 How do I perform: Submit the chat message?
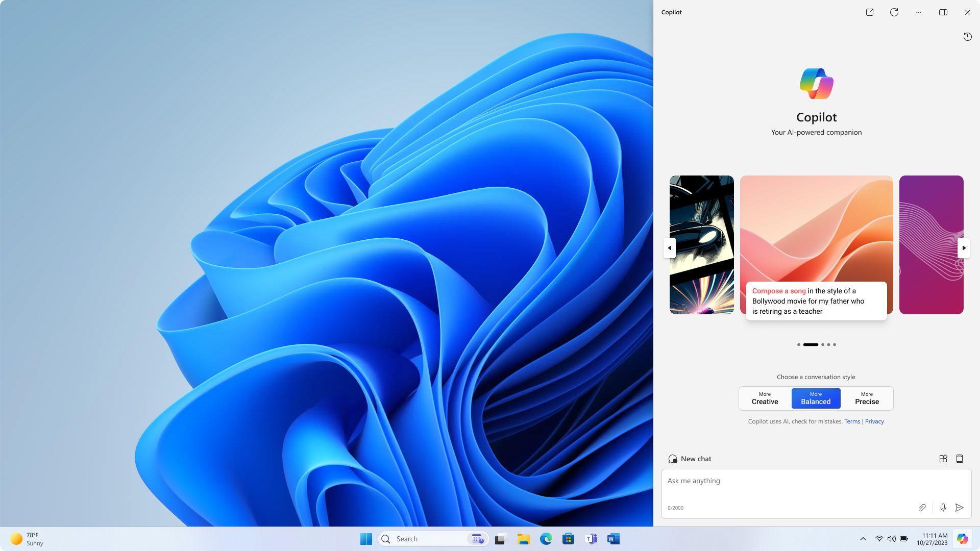click(959, 507)
